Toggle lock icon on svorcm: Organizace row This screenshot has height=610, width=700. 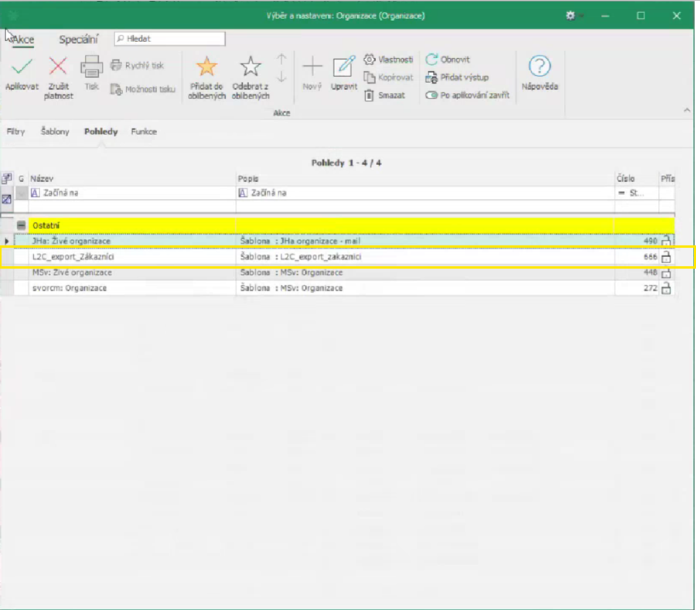665,288
